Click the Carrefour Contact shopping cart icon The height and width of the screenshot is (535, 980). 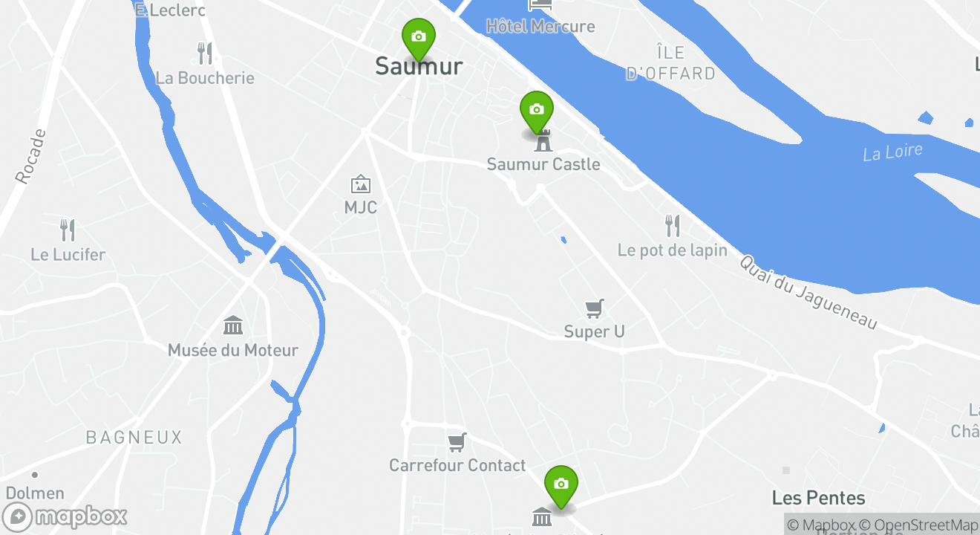point(457,442)
